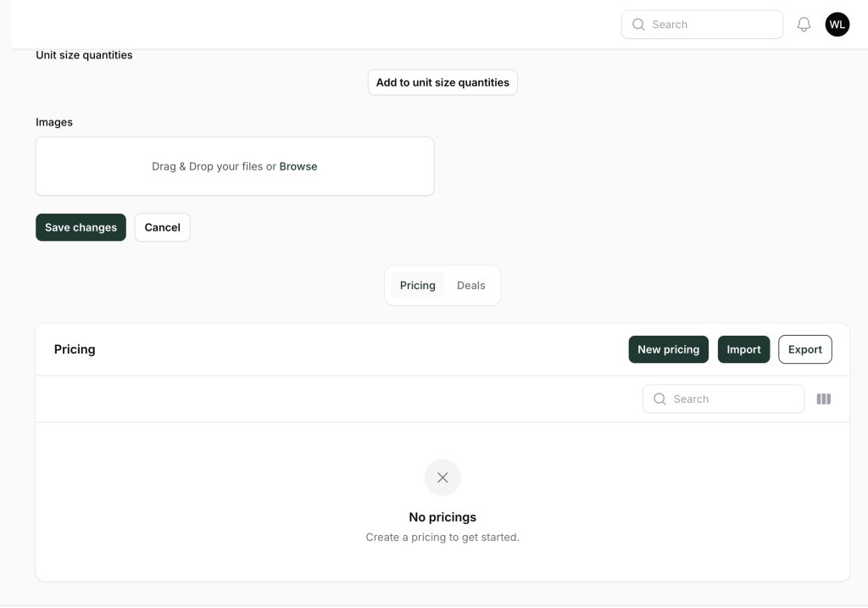Toggle the column visibility icon in the Pricing table
868x608 pixels.
click(823, 399)
